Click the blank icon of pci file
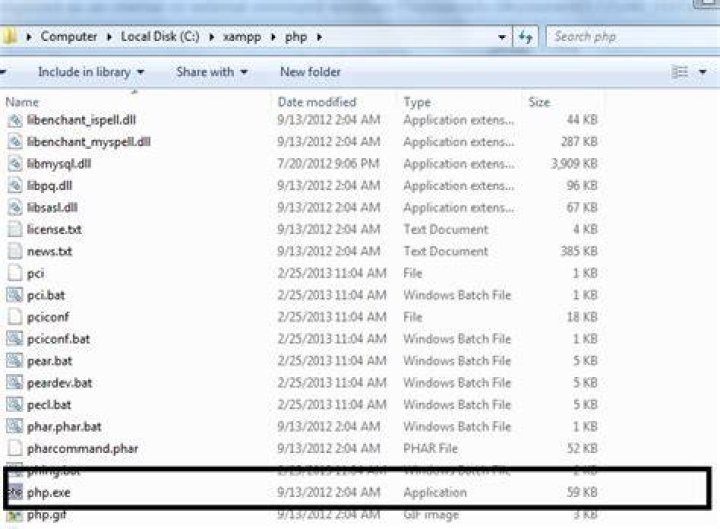This screenshot has width=720, height=529. 15,273
